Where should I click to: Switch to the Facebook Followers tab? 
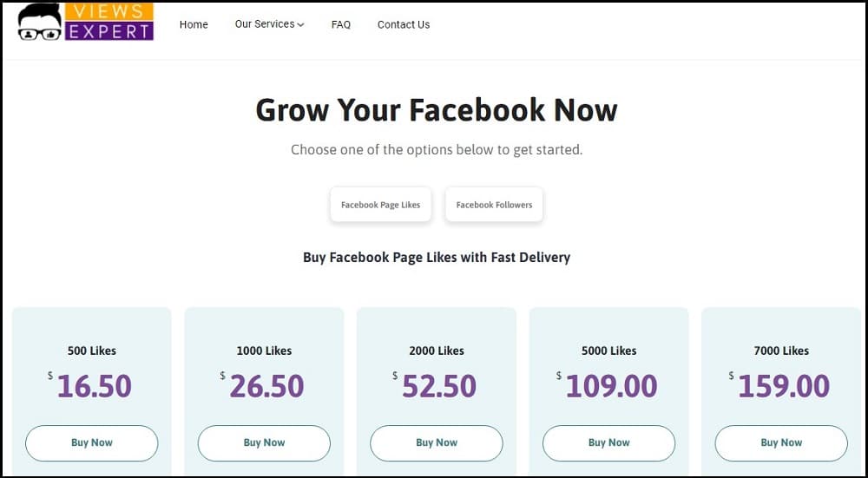coord(495,205)
